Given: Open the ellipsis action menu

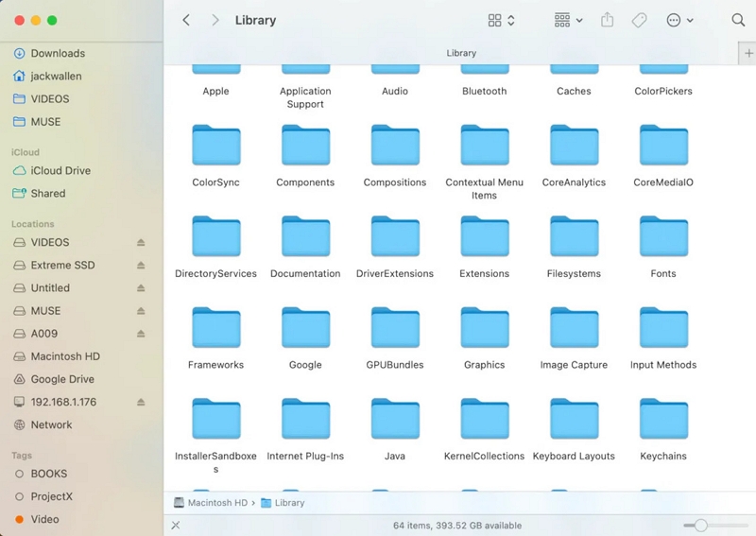Looking at the screenshot, I should (x=679, y=20).
